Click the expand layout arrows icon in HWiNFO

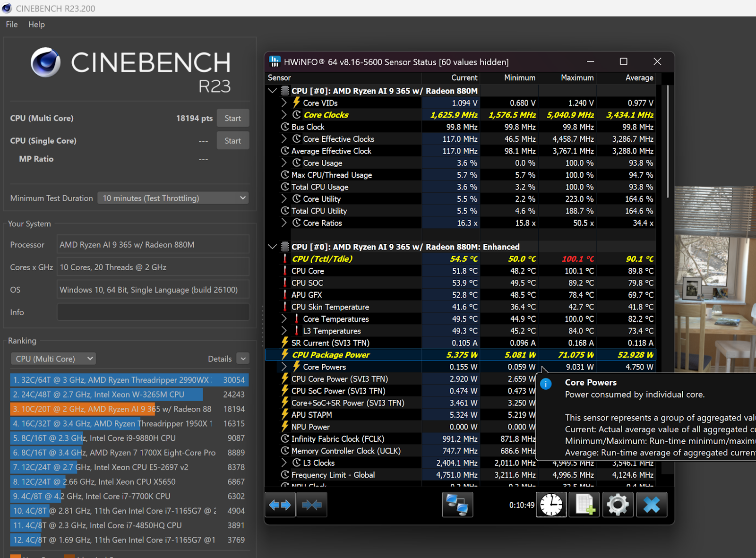coord(280,505)
